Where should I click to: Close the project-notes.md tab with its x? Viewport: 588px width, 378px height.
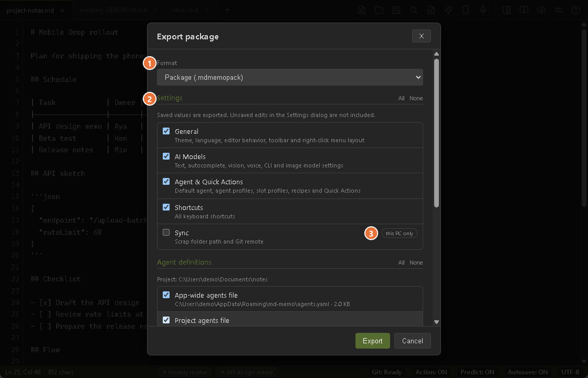(x=62, y=10)
